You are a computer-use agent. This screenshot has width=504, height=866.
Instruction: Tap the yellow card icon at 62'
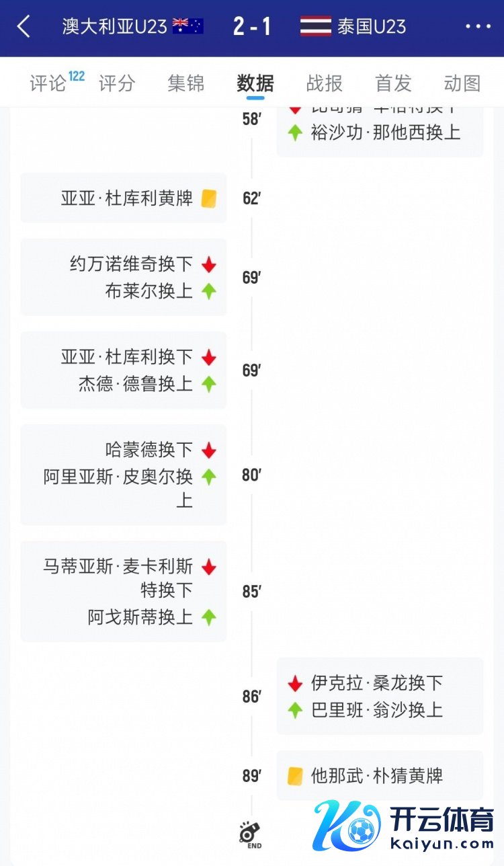pos(209,198)
